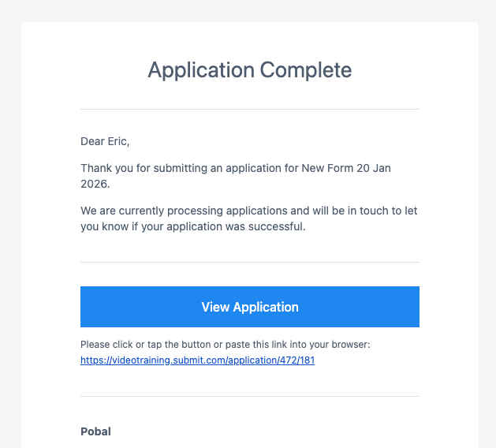496x448 pixels.
Task: Click the View Application button
Action: (249, 307)
